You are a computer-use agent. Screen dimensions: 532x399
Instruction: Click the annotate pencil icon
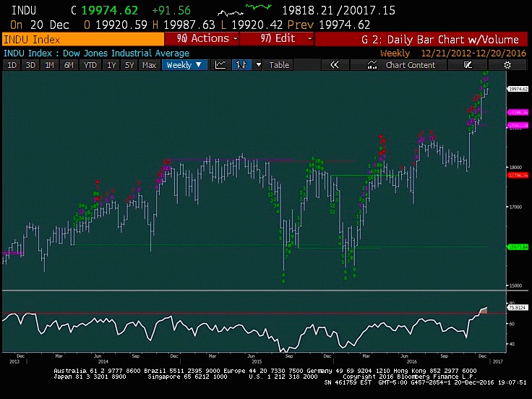pyautogui.click(x=468, y=65)
